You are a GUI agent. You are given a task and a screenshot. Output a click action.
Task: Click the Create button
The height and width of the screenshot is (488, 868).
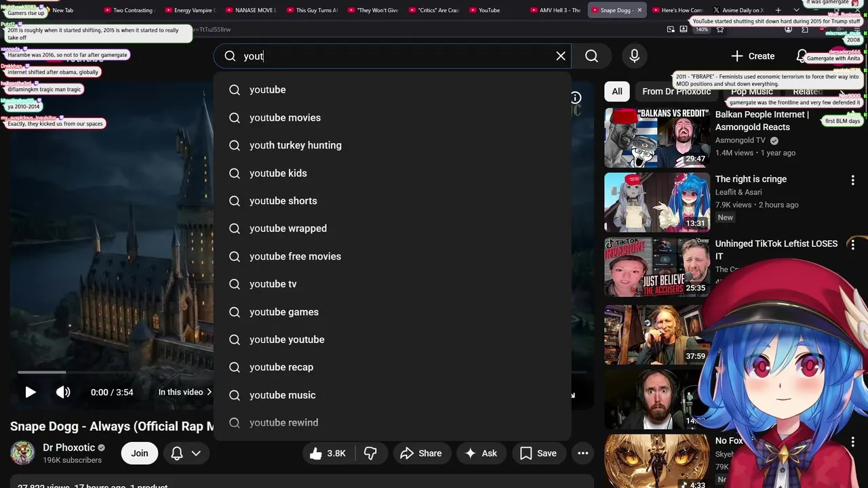753,56
